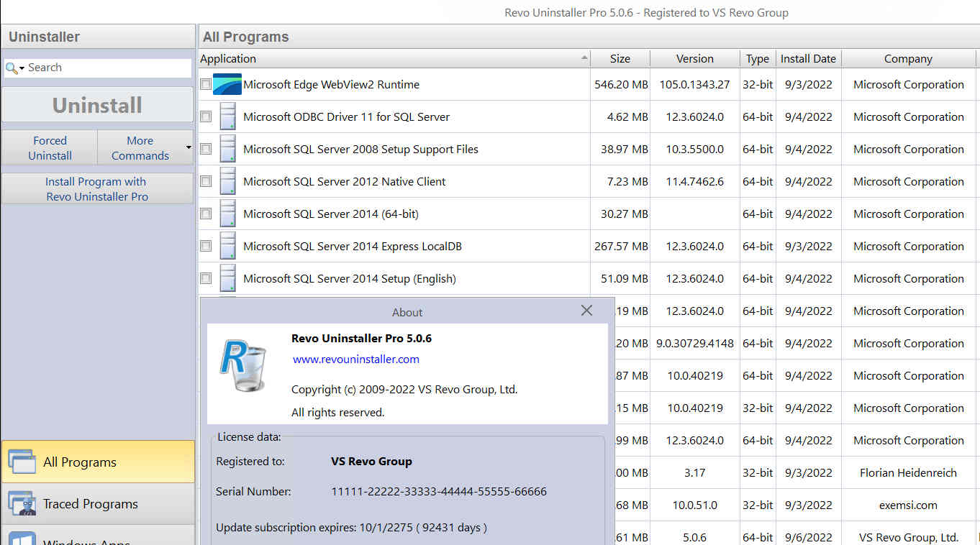
Task: Click the search magnifier icon
Action: (11, 68)
